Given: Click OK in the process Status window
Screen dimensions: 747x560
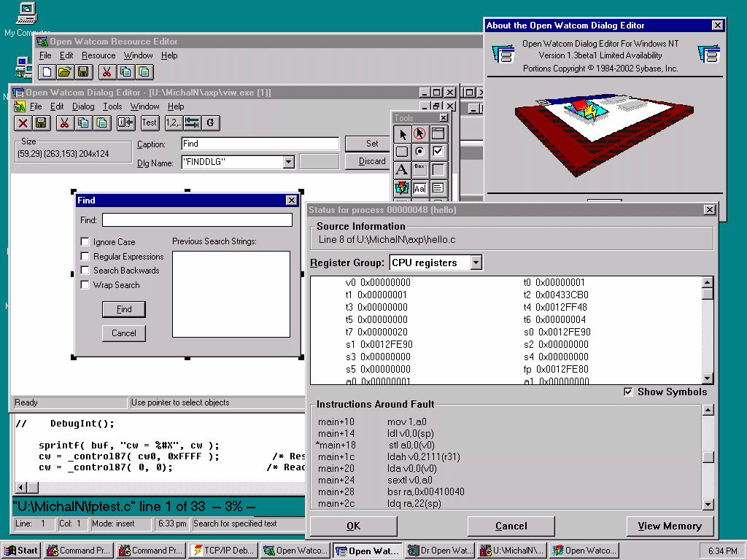Looking at the screenshot, I should click(354, 526).
